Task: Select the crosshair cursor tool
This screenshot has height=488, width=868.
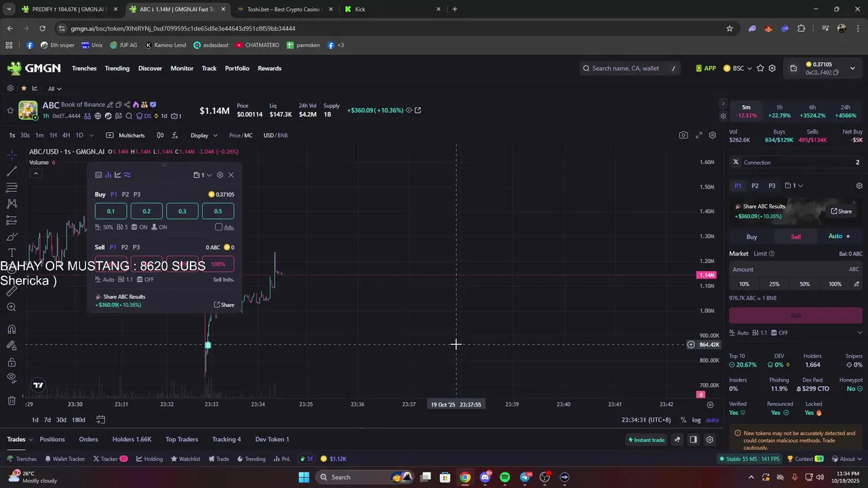Action: pos(12,155)
